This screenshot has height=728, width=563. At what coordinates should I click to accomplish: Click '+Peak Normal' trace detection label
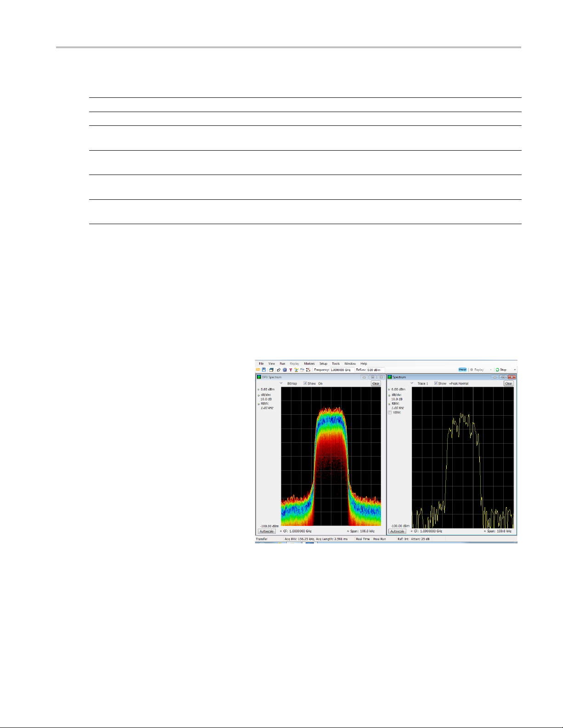pyautogui.click(x=459, y=384)
